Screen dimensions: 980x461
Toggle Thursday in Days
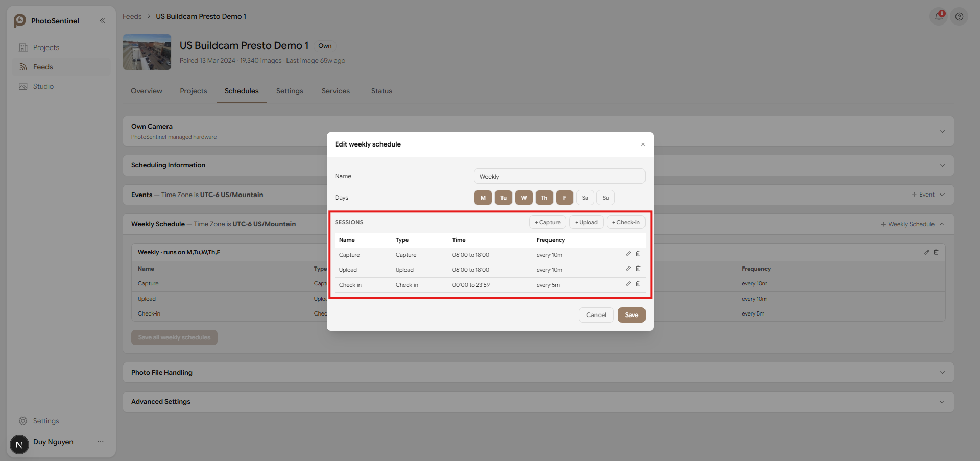pos(544,198)
